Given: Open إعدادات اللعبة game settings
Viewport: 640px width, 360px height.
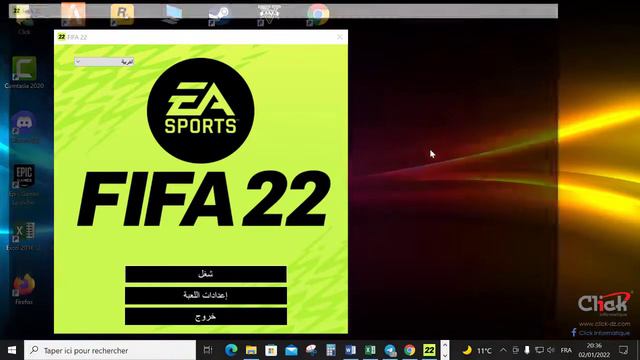Looking at the screenshot, I should 206,295.
